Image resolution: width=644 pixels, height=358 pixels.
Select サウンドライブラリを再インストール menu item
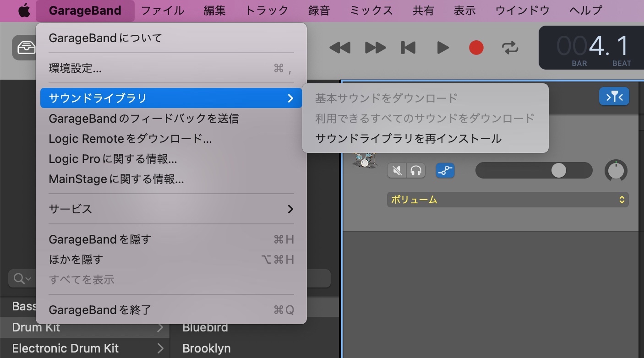pyautogui.click(x=408, y=138)
